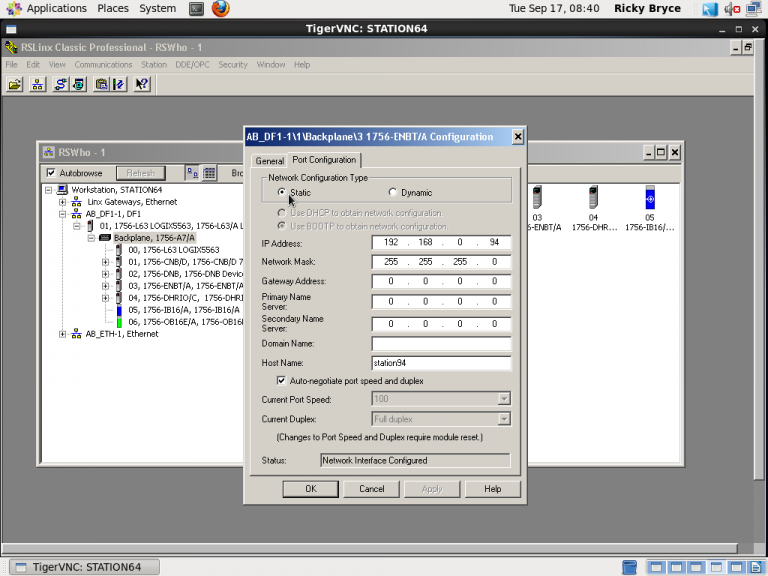Click the VNC window horizontal scrollbar
This screenshot has width=768, height=576.
click(369, 548)
